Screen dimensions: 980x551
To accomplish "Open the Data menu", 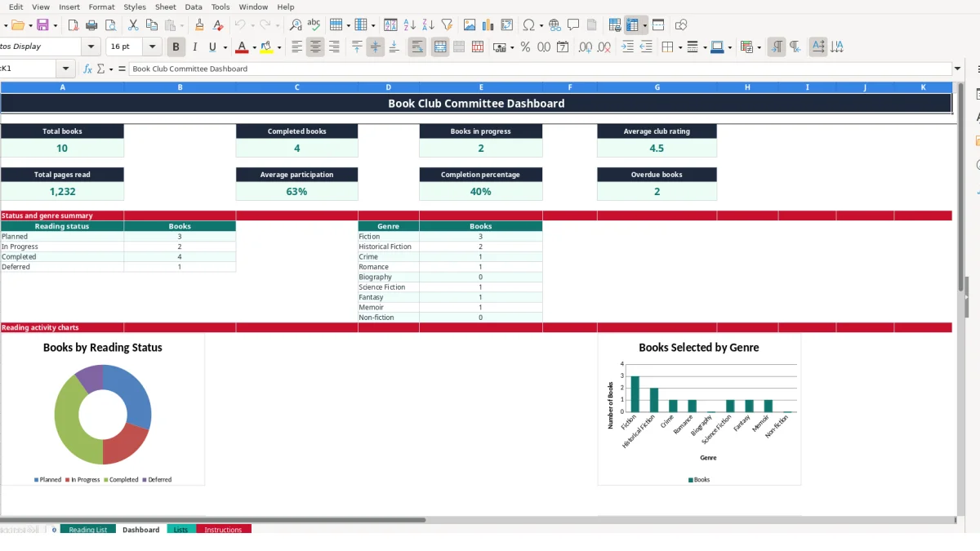I will click(x=194, y=7).
